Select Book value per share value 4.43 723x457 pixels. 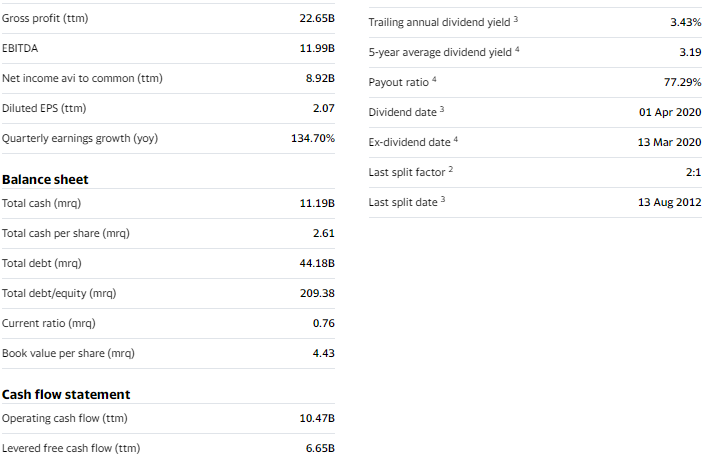click(x=324, y=353)
